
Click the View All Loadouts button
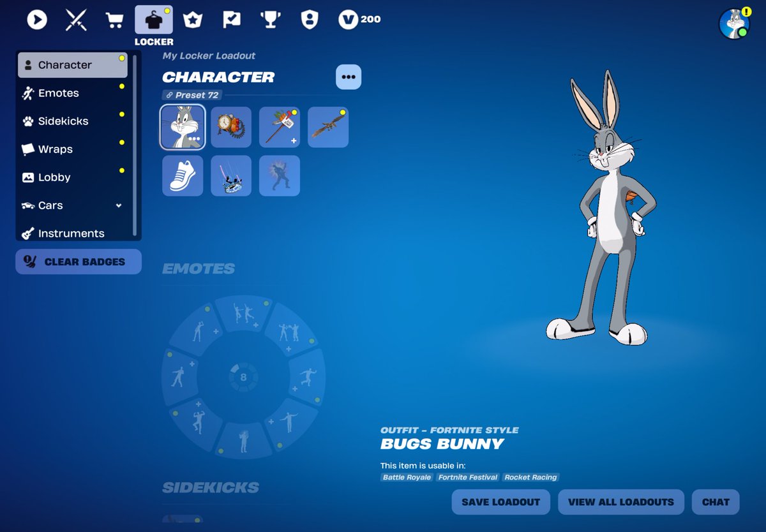tap(621, 502)
